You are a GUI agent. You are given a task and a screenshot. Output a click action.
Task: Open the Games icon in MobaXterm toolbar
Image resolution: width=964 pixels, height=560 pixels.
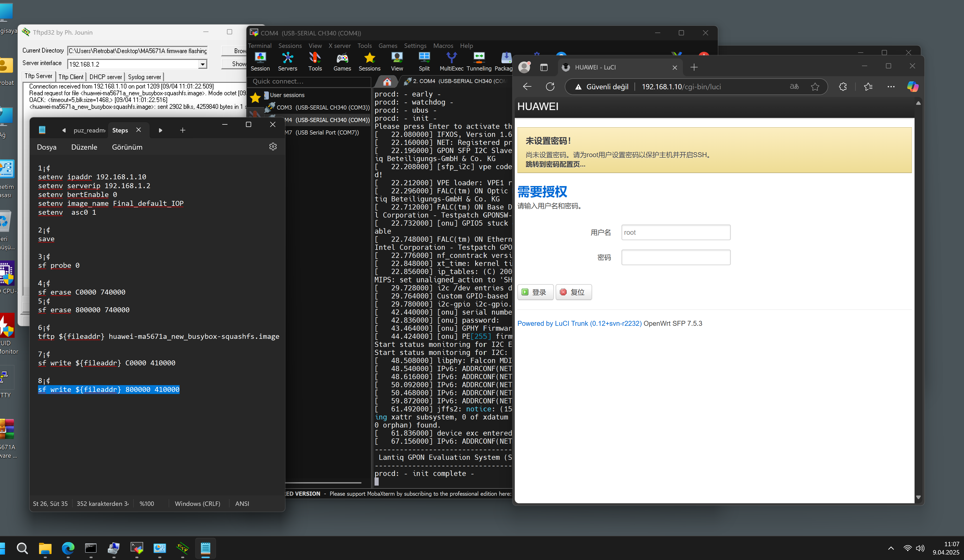pyautogui.click(x=342, y=62)
